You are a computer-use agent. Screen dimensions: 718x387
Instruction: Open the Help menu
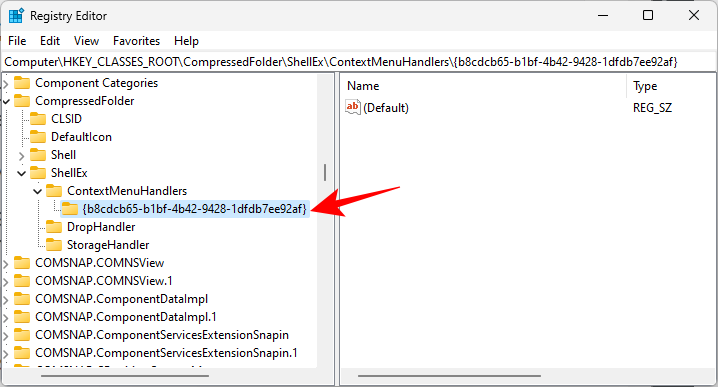[x=186, y=41]
